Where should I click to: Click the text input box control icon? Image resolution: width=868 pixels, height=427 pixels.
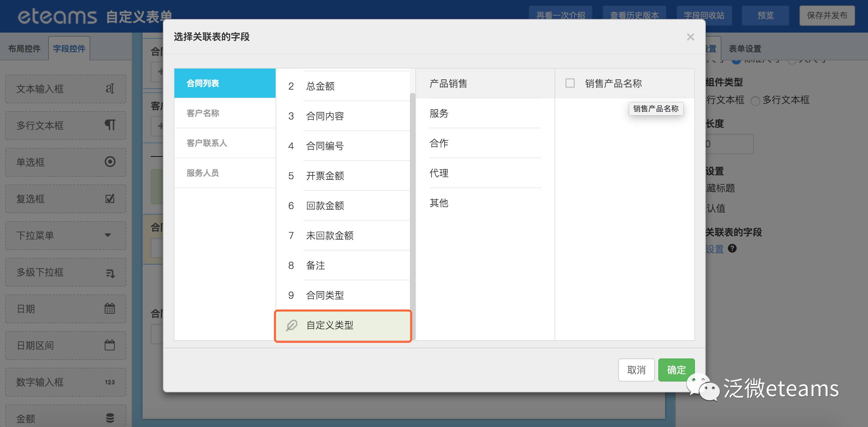pos(110,89)
